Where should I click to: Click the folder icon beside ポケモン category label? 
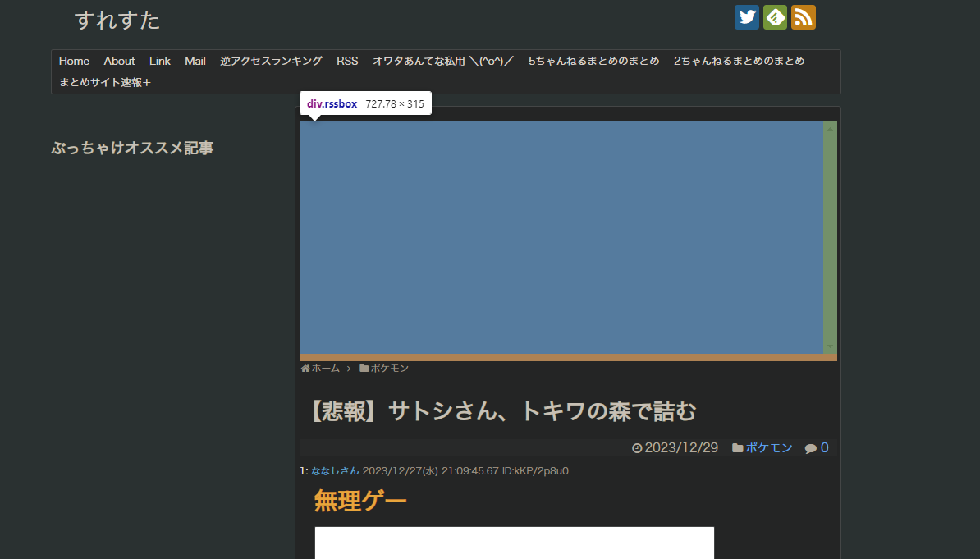[x=736, y=447]
